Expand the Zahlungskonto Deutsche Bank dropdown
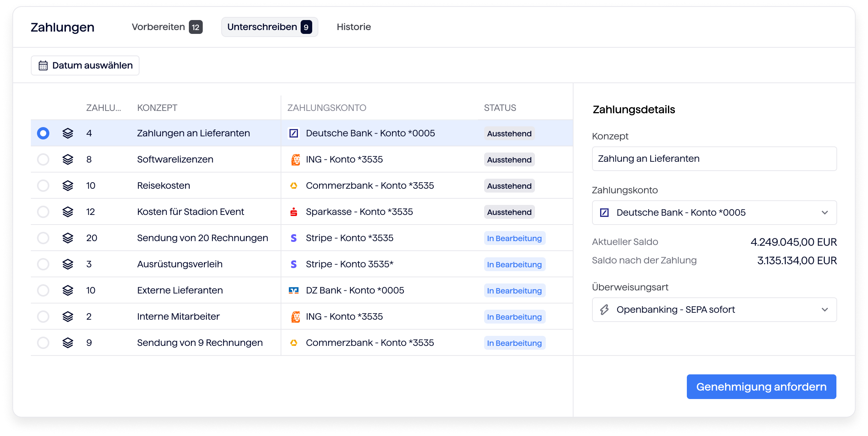 tap(714, 213)
